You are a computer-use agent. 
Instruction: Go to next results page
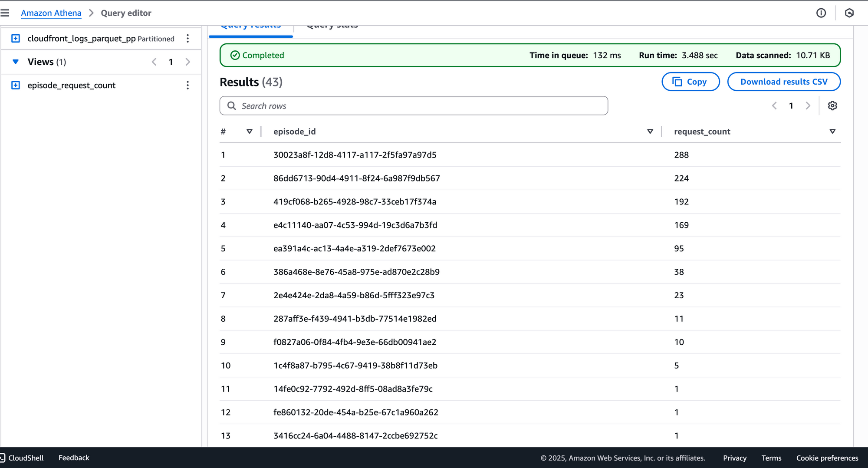pos(808,105)
